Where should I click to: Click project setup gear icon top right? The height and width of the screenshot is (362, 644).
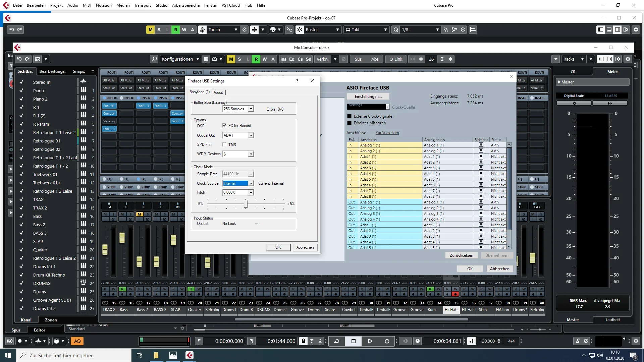point(636,29)
